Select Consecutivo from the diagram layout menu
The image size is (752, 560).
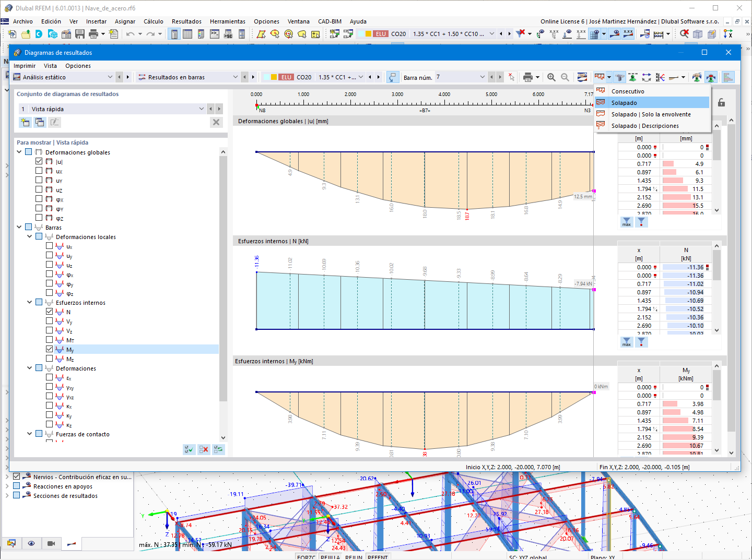(x=653, y=91)
